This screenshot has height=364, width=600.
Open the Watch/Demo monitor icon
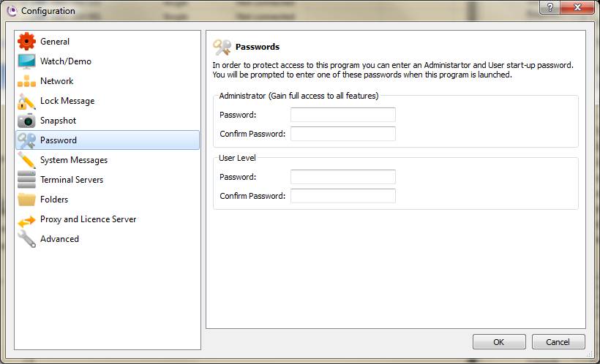tap(26, 61)
